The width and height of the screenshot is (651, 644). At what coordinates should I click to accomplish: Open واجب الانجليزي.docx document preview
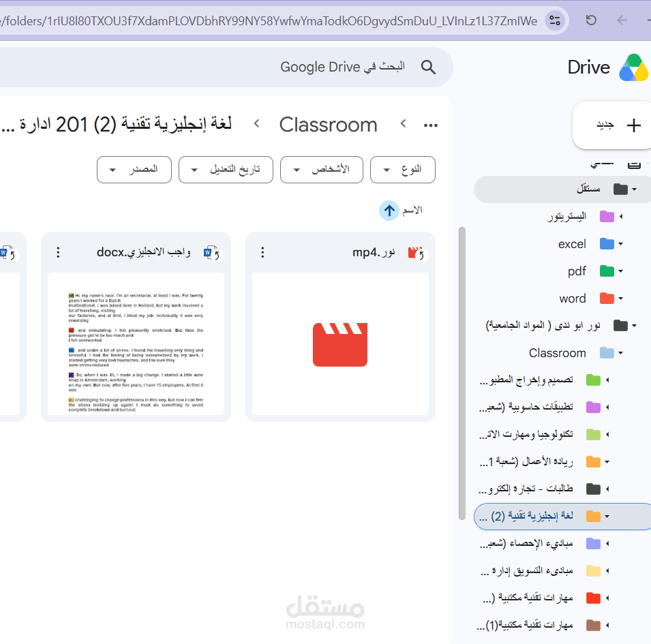click(x=136, y=343)
